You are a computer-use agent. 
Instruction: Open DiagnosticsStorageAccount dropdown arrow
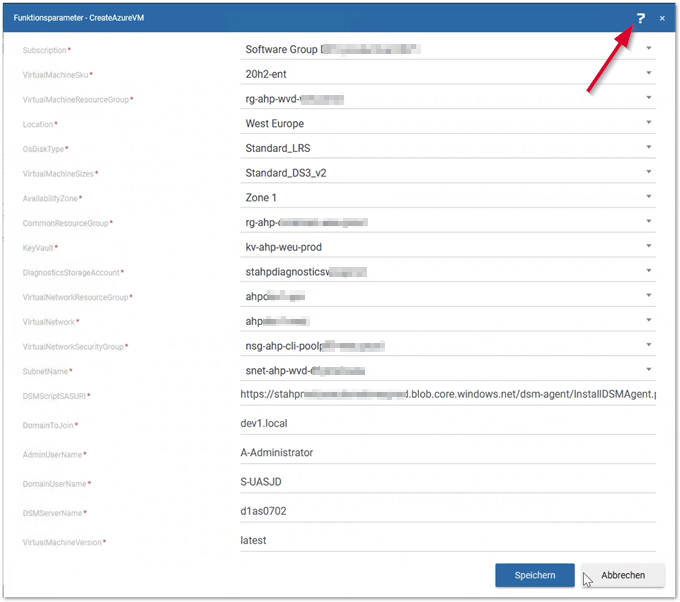coord(648,271)
